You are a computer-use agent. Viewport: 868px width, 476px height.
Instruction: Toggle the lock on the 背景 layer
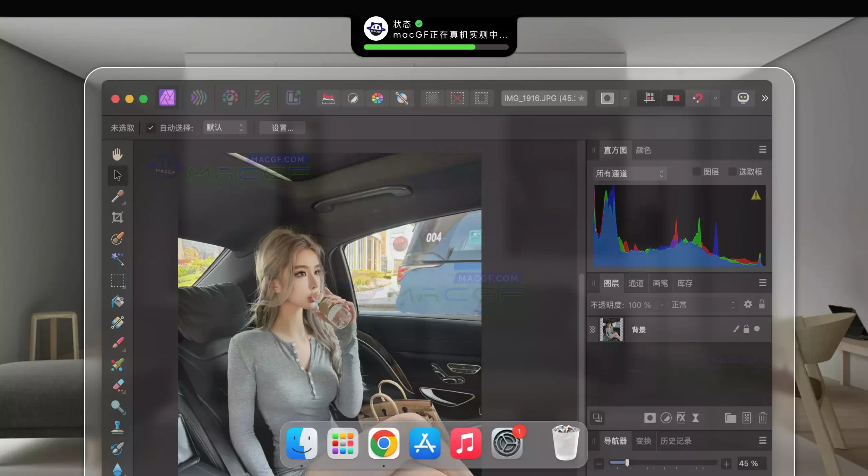coord(746,329)
